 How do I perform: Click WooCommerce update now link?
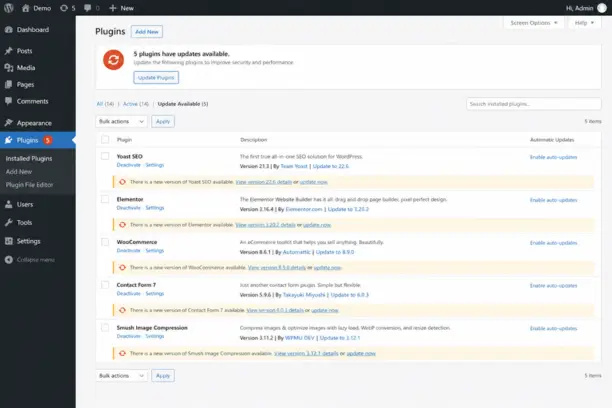pyautogui.click(x=328, y=267)
